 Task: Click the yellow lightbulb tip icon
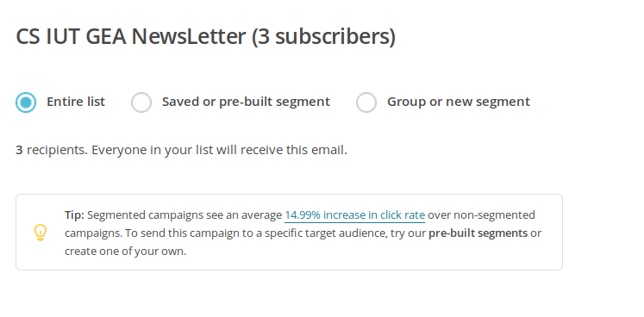pos(41,233)
